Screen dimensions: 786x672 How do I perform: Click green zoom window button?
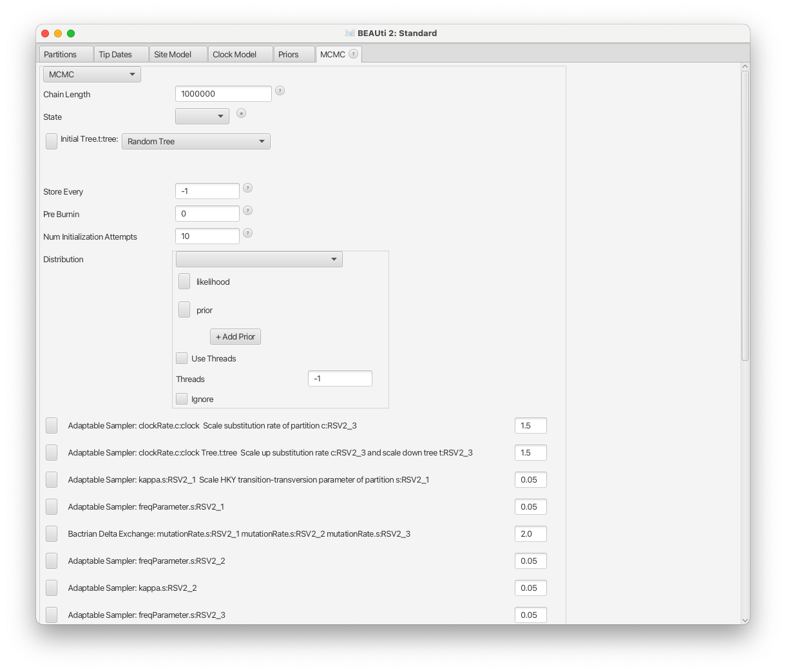[71, 34]
